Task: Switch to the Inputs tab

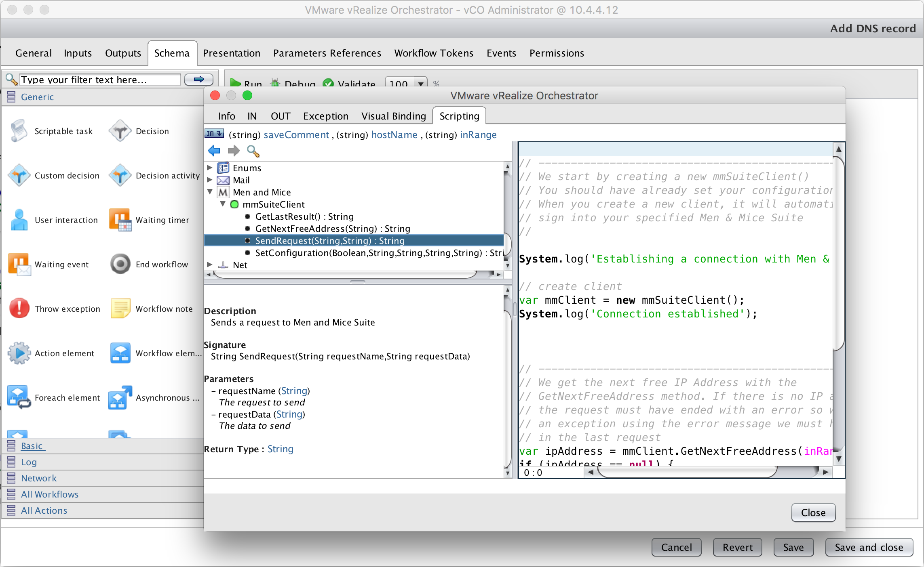Action: pos(78,53)
